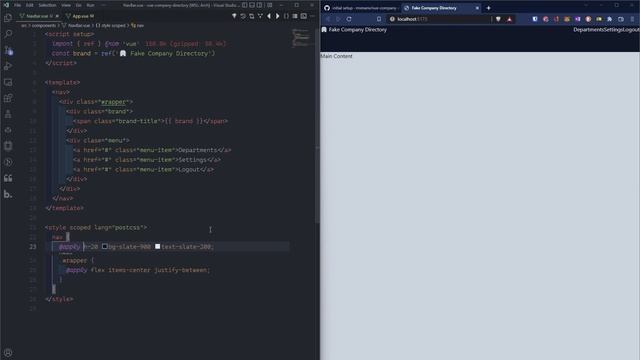Click Settings link in page navbar
This screenshot has height=360, width=640.
[613, 29]
